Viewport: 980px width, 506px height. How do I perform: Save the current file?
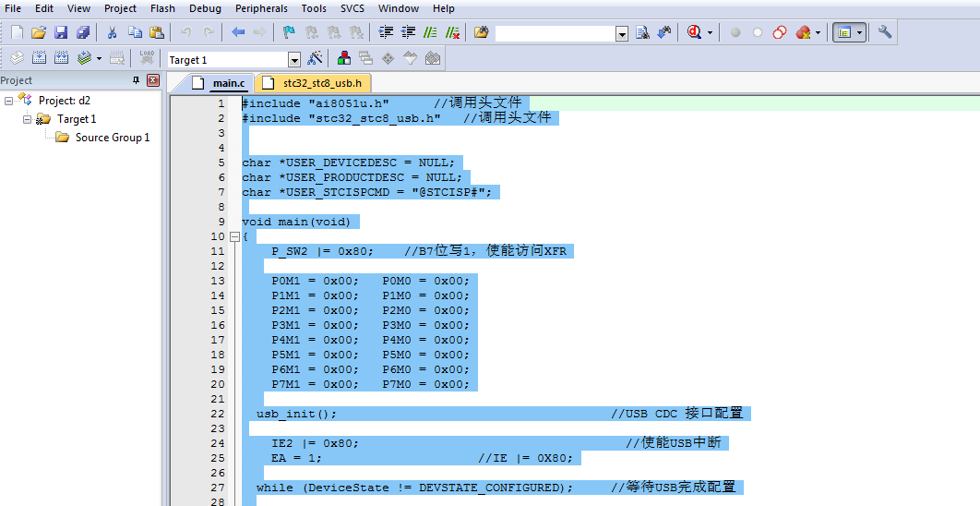(x=61, y=32)
